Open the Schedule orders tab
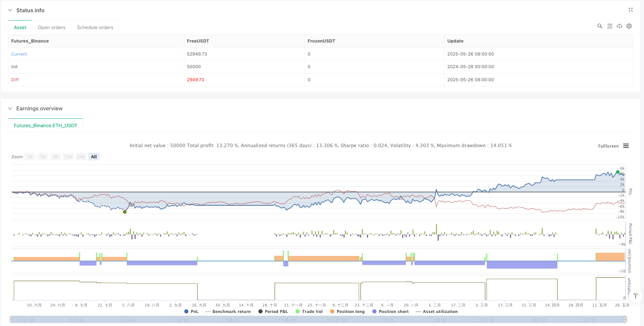Screen dimensions: 644x326 click(95, 28)
